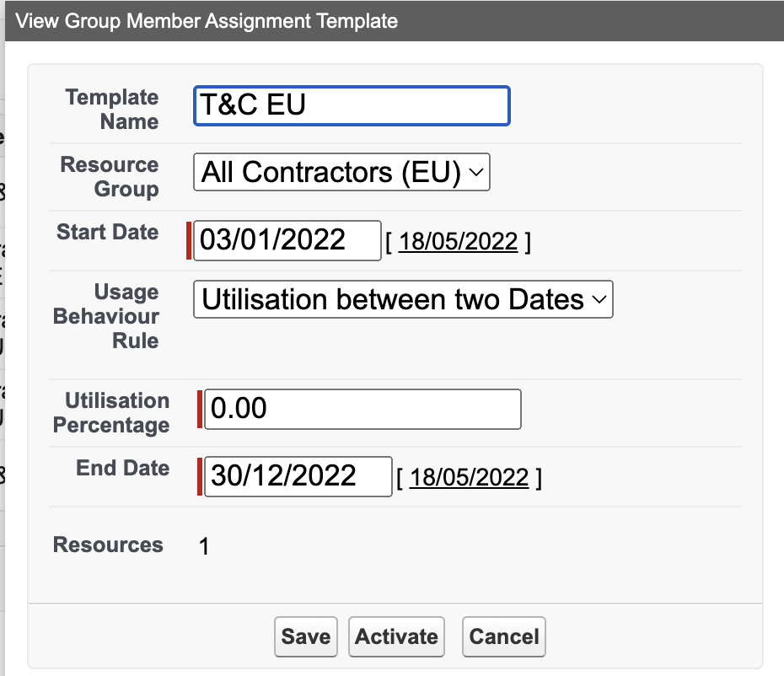784x676 pixels.
Task: Click the Save button
Action: point(305,636)
